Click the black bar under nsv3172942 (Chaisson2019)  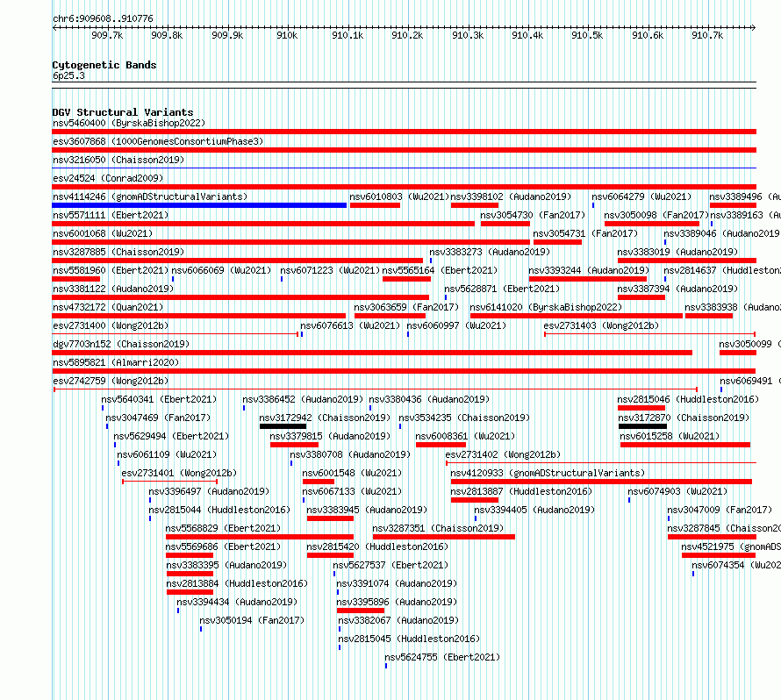tap(283, 426)
